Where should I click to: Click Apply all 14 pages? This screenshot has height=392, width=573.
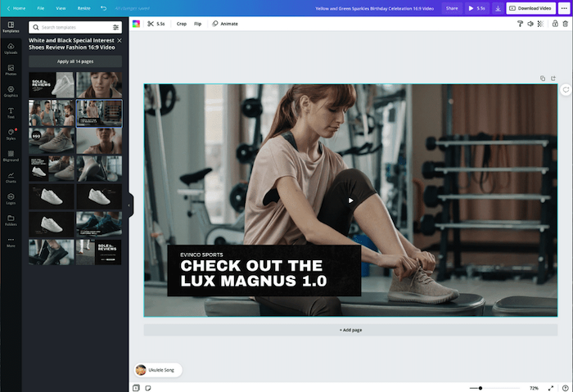click(75, 61)
